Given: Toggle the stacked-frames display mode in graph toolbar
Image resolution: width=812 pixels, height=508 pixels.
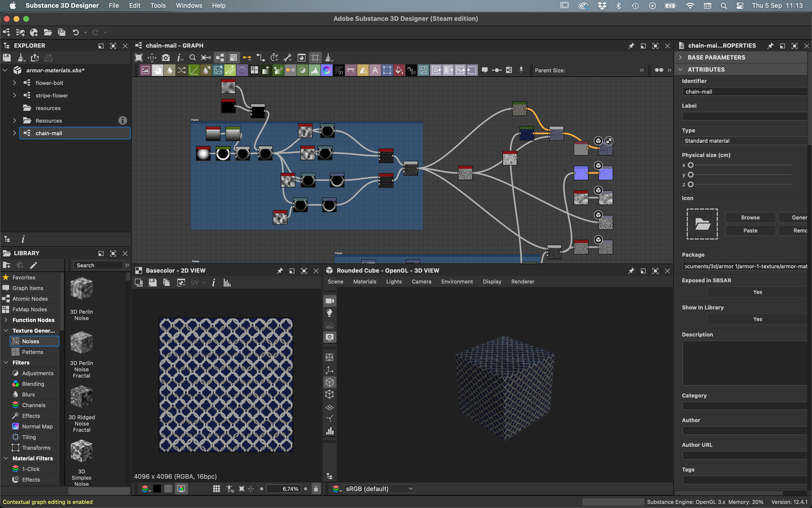Looking at the screenshot, I should tap(233, 58).
